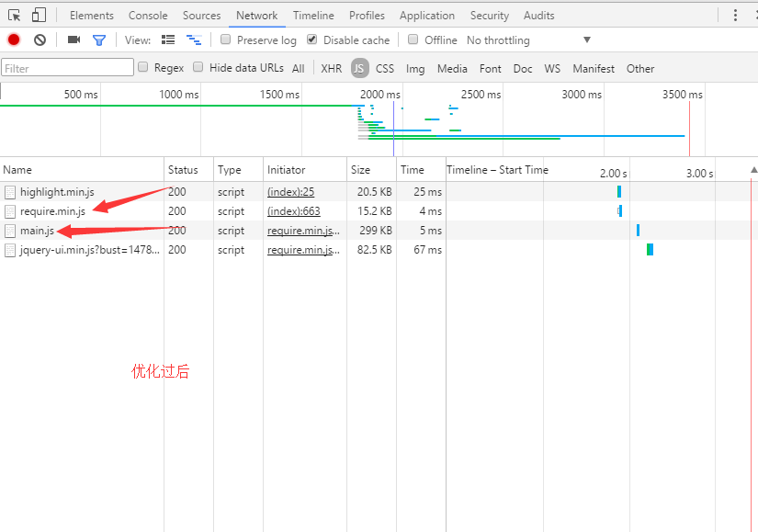Click in the Filter text field
The width and height of the screenshot is (758, 532).
[67, 68]
